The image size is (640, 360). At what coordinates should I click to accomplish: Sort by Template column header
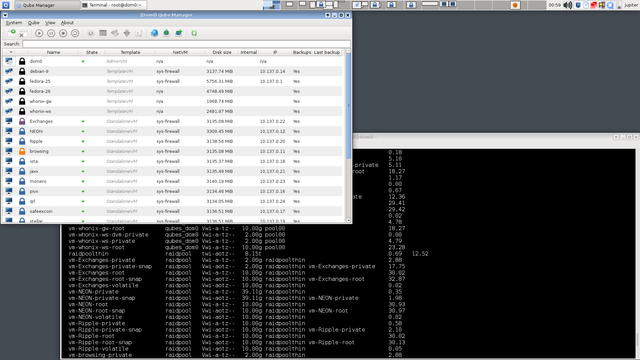(130, 52)
